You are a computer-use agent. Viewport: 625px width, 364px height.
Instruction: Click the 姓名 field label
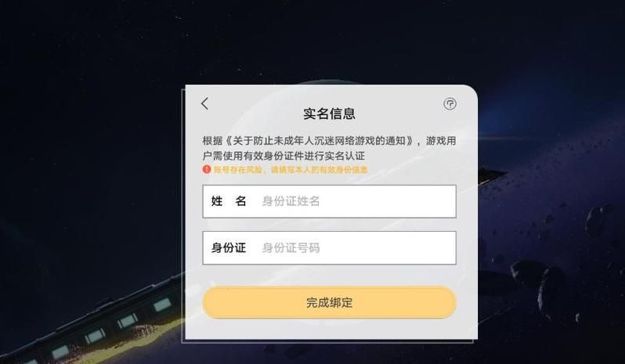click(229, 201)
